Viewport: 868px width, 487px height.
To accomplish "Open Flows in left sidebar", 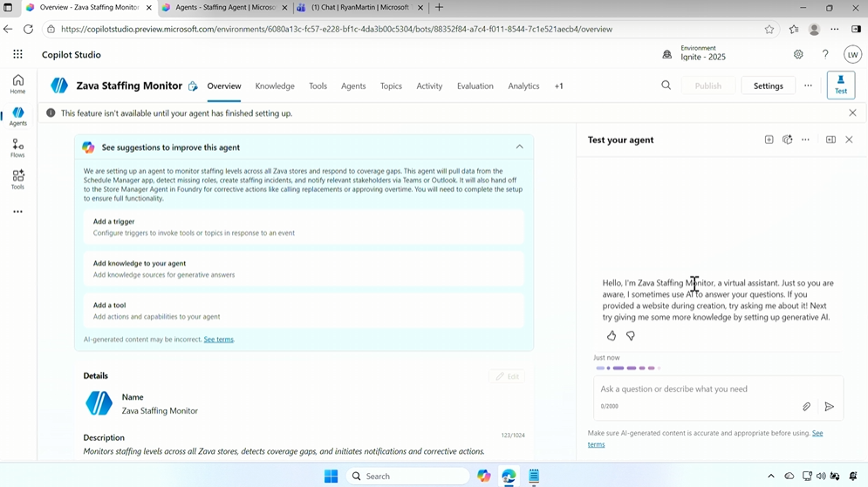I will click(x=17, y=147).
